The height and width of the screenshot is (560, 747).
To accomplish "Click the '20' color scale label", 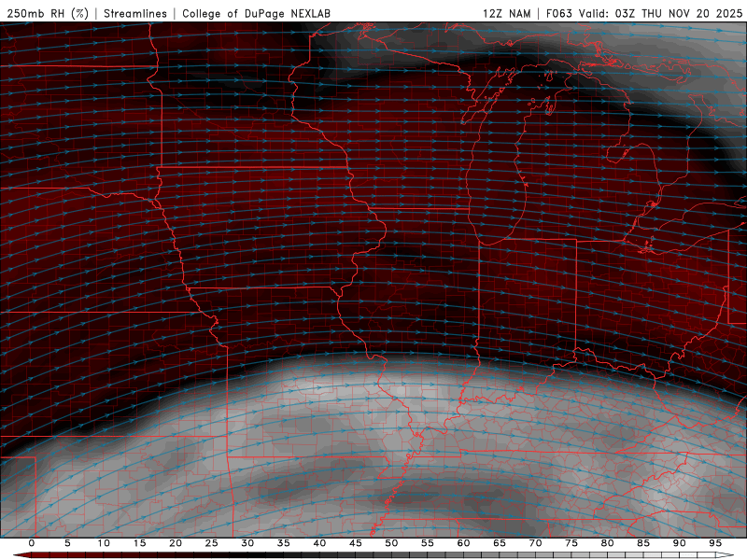I will point(176,543).
